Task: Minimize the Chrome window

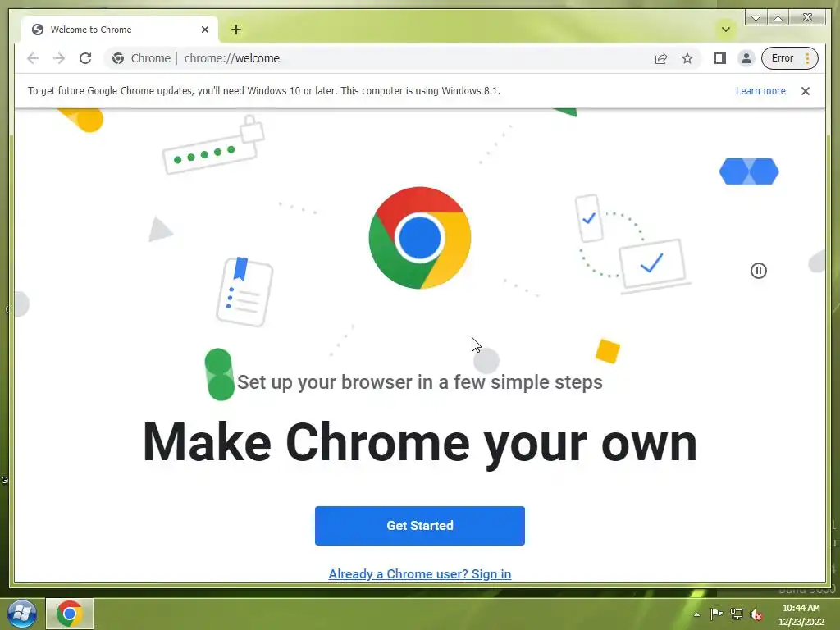Action: 756,18
